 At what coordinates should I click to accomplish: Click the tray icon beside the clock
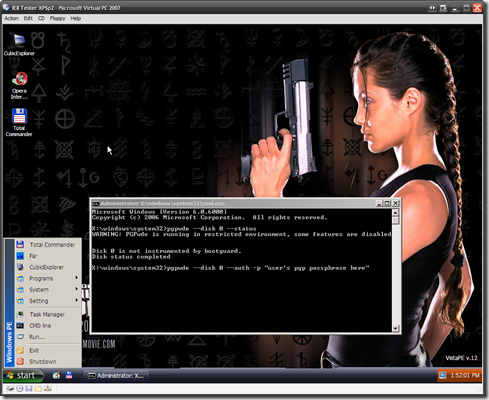(442, 375)
